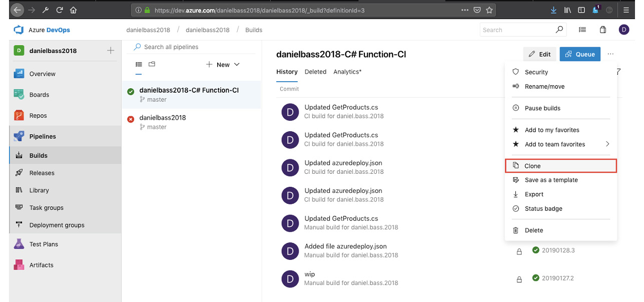Image resolution: width=644 pixels, height=302 pixels.
Task: Open Firefox downloads arrow icon
Action: 554,10
